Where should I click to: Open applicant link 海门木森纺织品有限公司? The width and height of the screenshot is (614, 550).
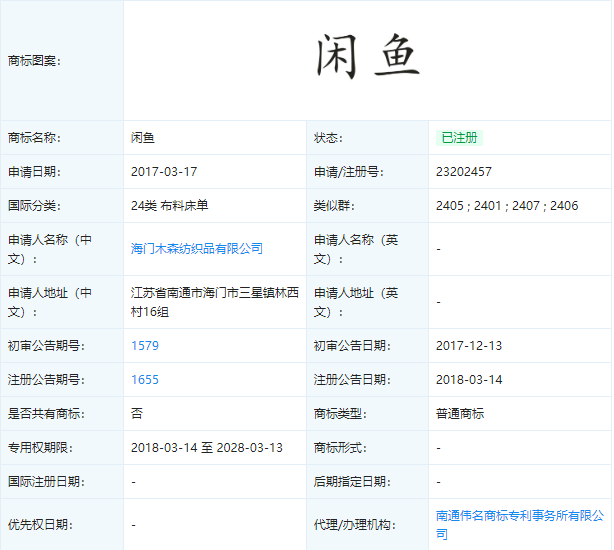(197, 249)
